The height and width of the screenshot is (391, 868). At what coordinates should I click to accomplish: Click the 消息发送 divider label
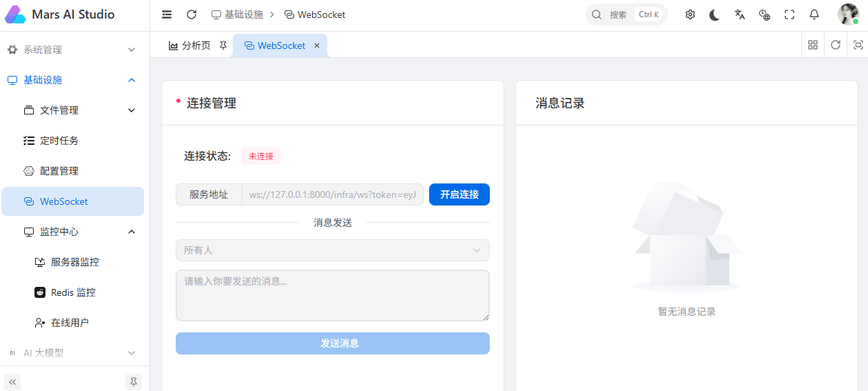click(x=333, y=223)
